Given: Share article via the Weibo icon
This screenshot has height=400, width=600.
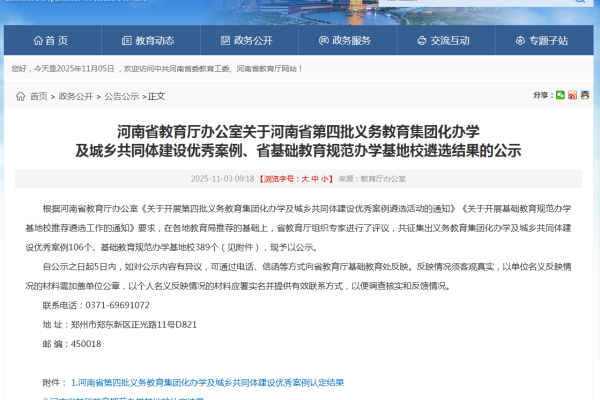Looking at the screenshot, I should pos(573,95).
